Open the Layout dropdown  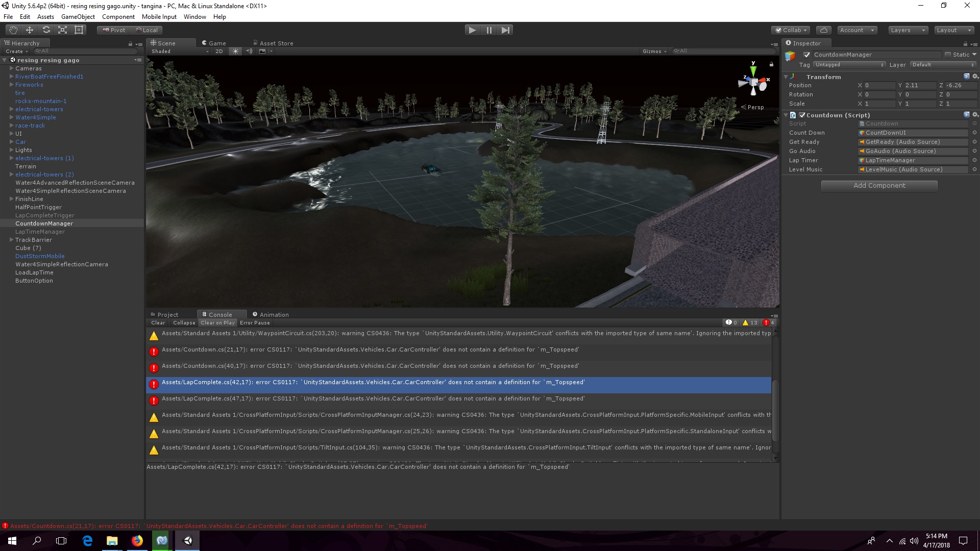point(954,30)
